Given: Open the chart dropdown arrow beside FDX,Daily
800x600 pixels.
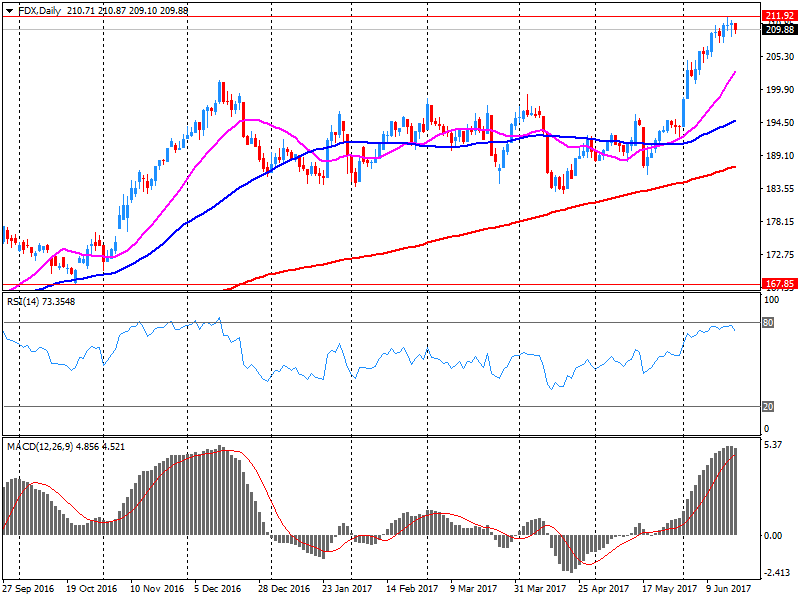Looking at the screenshot, I should pyautogui.click(x=10, y=11).
